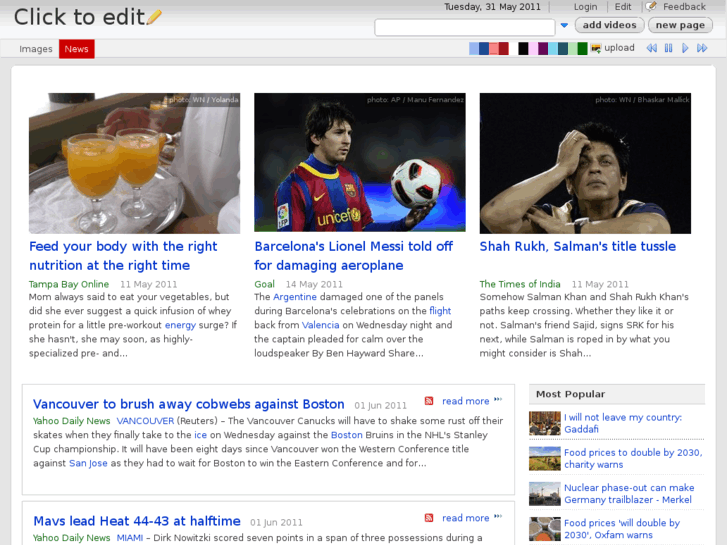
Task: Open 'Mavs lead Heat 44-43 at halftime'
Action: tap(137, 521)
